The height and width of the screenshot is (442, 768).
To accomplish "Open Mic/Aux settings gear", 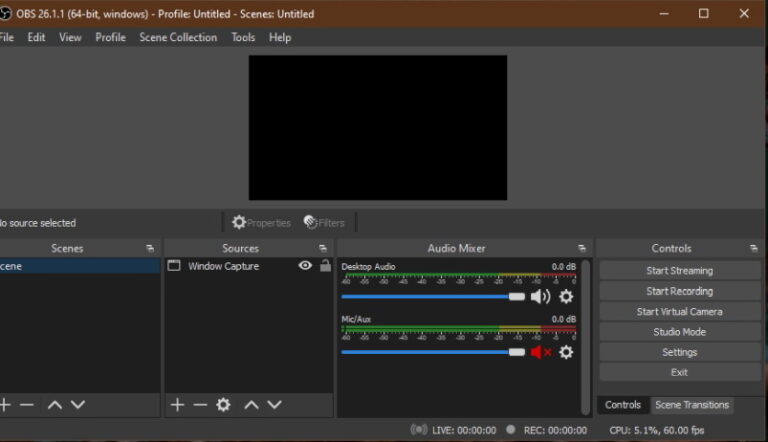I will pos(566,352).
